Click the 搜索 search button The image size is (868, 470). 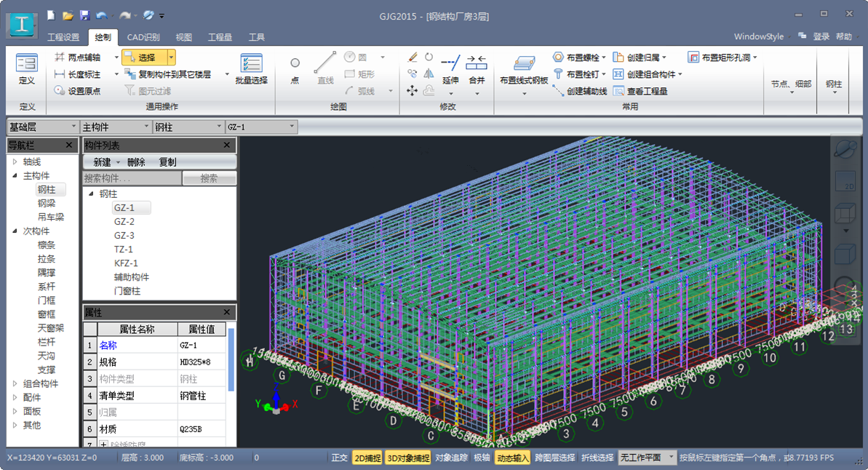click(x=210, y=178)
